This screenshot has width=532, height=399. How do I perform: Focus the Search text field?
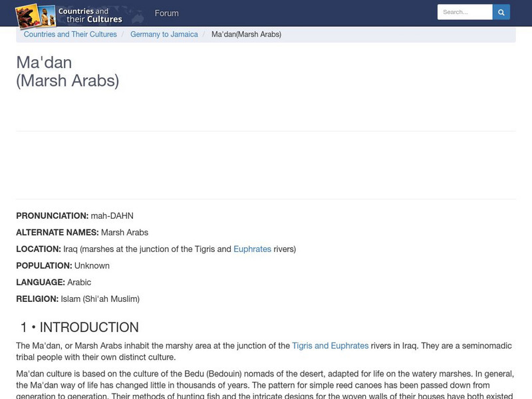[x=464, y=12]
